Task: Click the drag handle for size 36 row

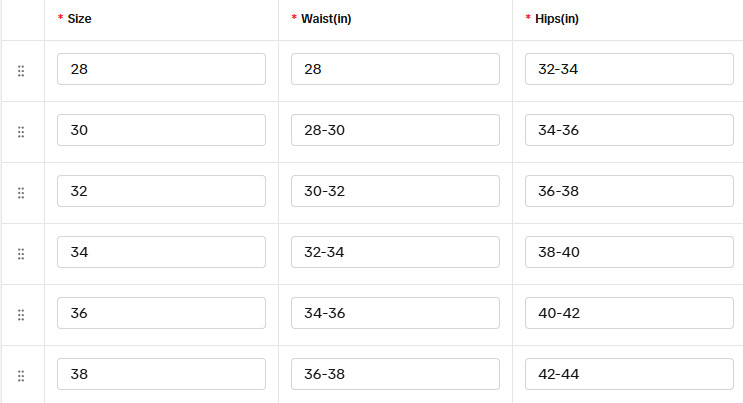Action: [21, 315]
